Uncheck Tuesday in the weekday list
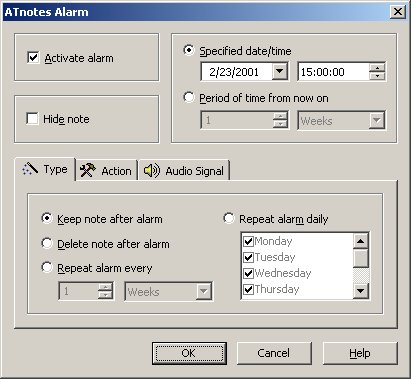Viewport: 411px width, 379px height. [248, 257]
